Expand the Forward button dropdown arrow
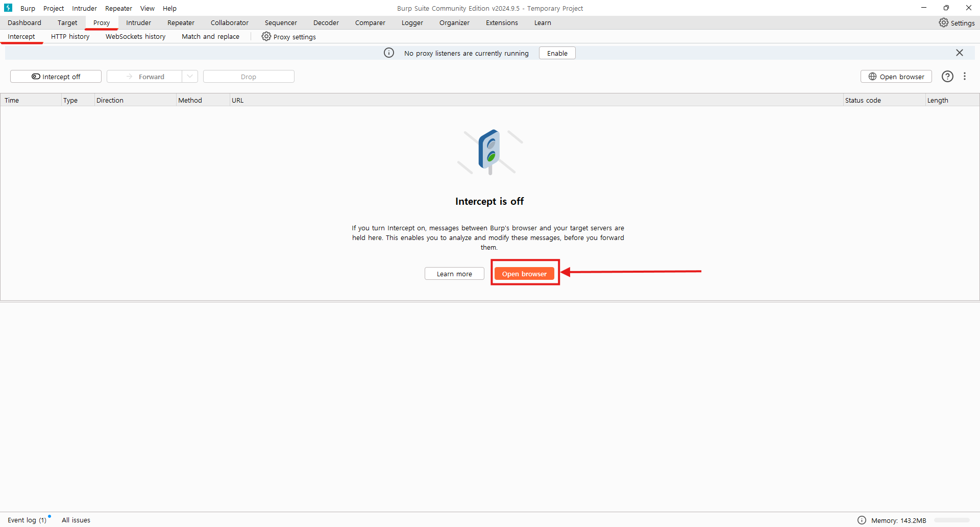Viewport: 980px width, 527px height. click(190, 77)
